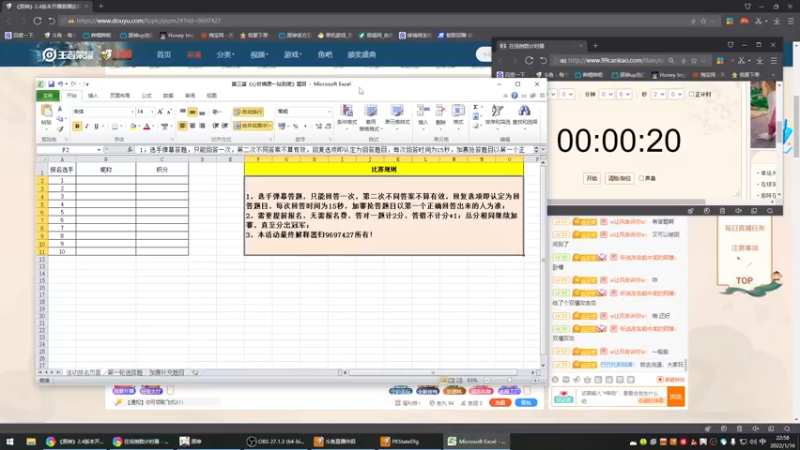Open the Name Box dropdown showing F2
The height and width of the screenshot is (450, 800).
98,150
